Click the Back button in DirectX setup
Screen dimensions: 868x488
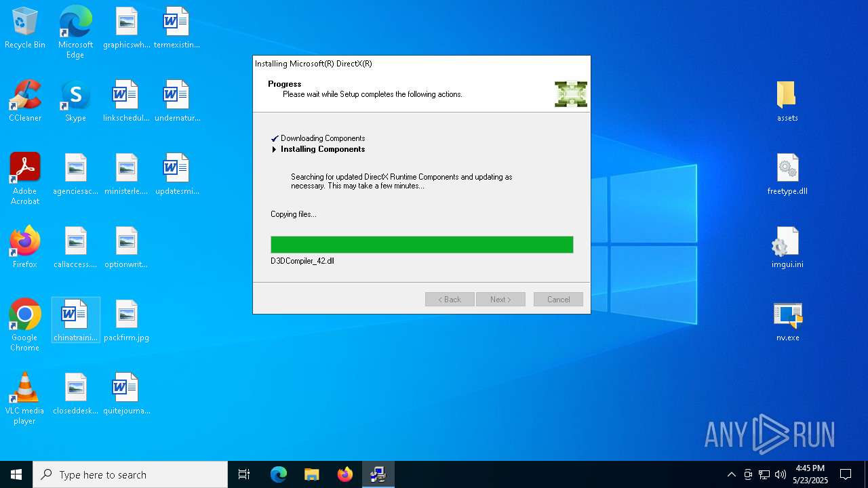click(450, 300)
